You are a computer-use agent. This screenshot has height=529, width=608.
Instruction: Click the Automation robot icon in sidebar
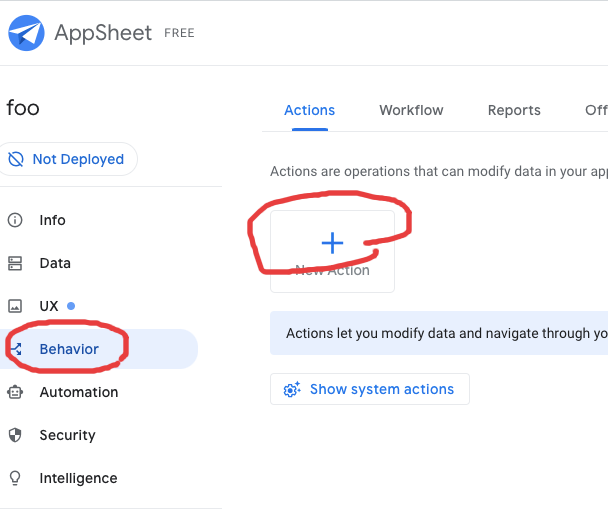[x=15, y=392]
